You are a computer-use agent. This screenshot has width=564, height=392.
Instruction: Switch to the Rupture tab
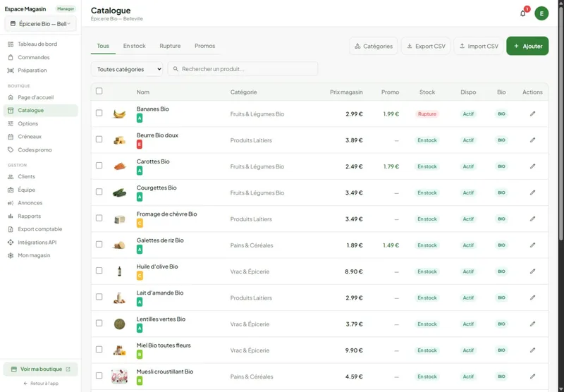[170, 46]
